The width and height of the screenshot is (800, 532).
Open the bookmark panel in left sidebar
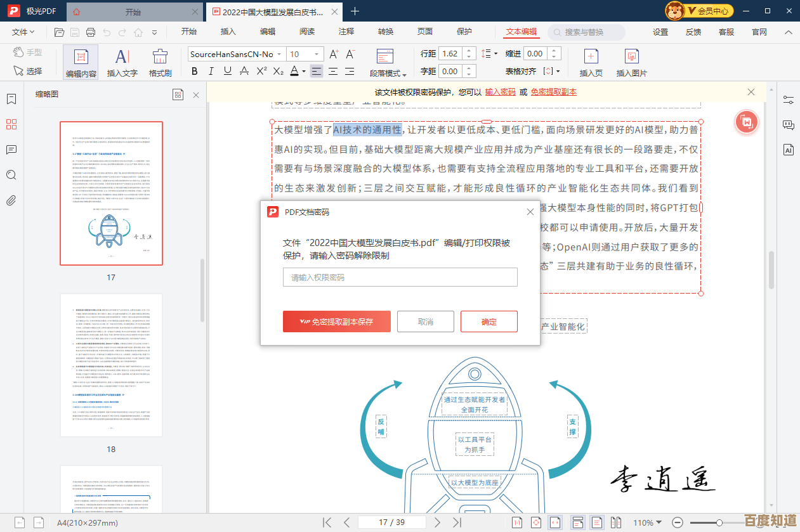(x=11, y=99)
